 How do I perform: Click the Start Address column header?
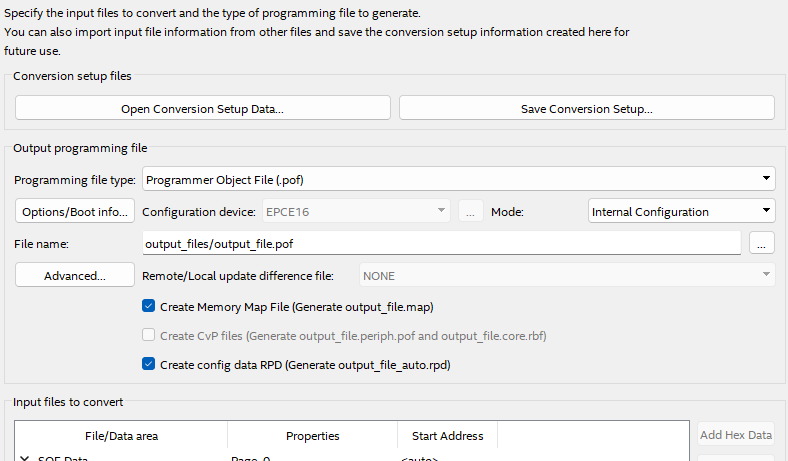[447, 436]
